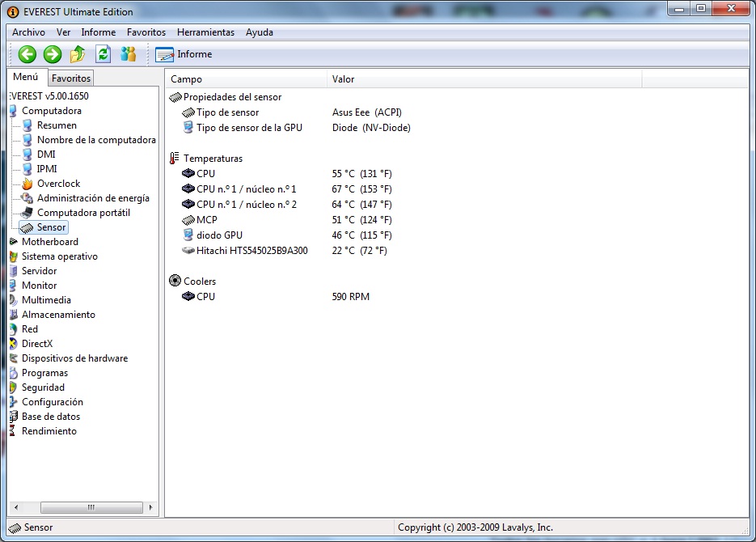Open the Informe report button

tap(184, 54)
